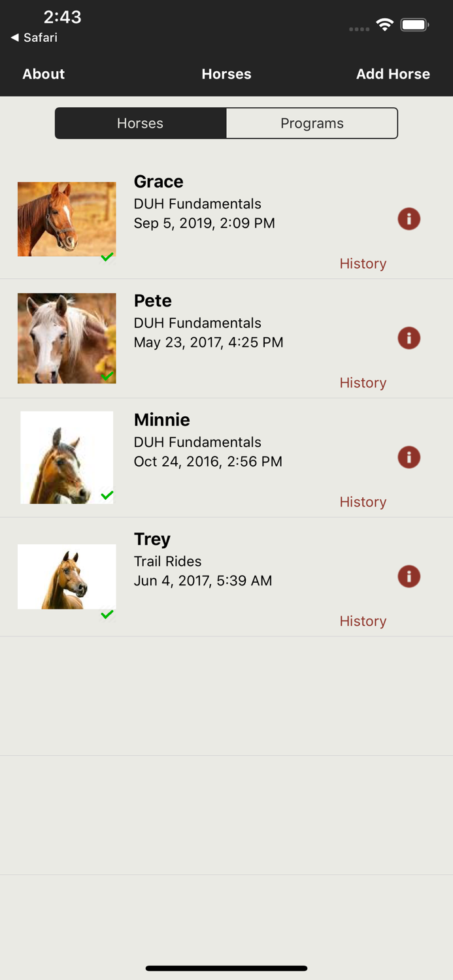View History for Grace
The height and width of the screenshot is (980, 453).
(x=363, y=263)
